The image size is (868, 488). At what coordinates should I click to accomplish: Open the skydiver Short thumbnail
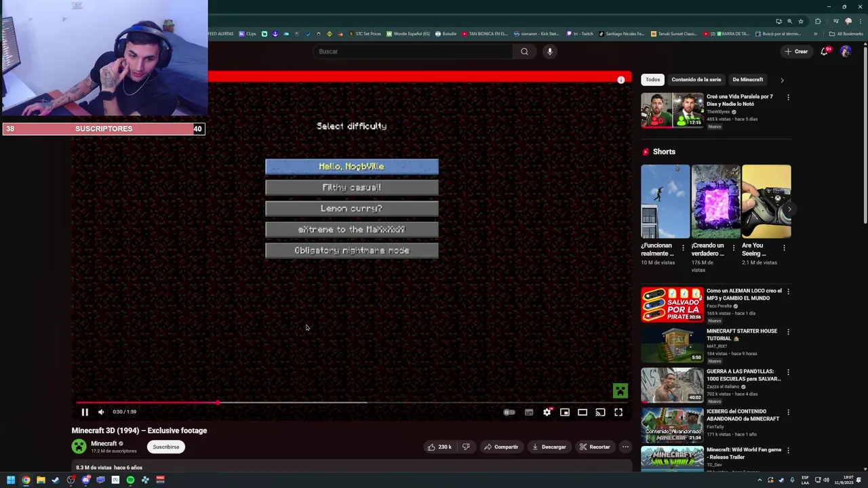click(665, 201)
